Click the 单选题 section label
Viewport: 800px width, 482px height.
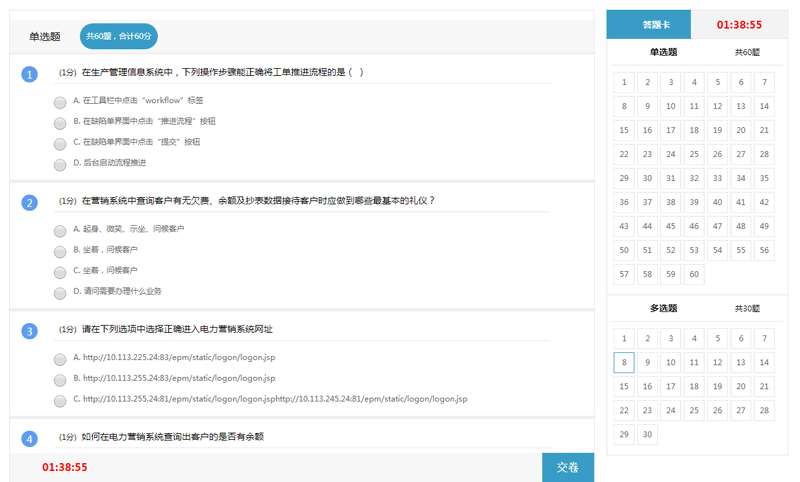[x=663, y=52]
